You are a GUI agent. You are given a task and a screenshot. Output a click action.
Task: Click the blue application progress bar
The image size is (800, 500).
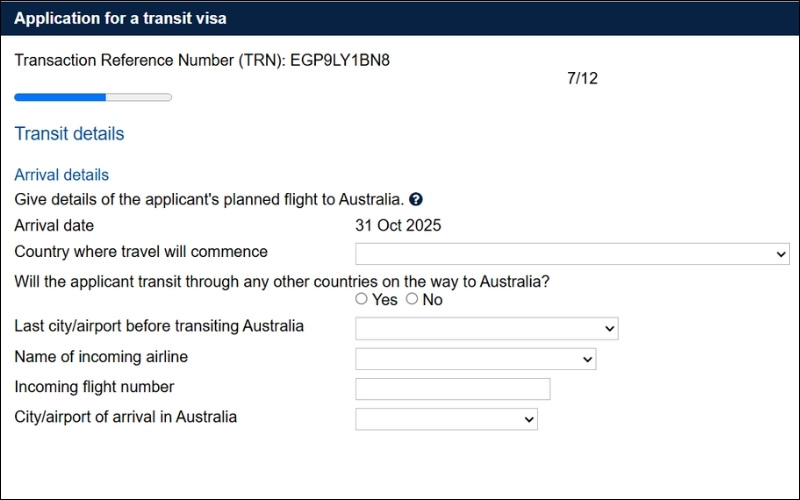click(x=92, y=97)
